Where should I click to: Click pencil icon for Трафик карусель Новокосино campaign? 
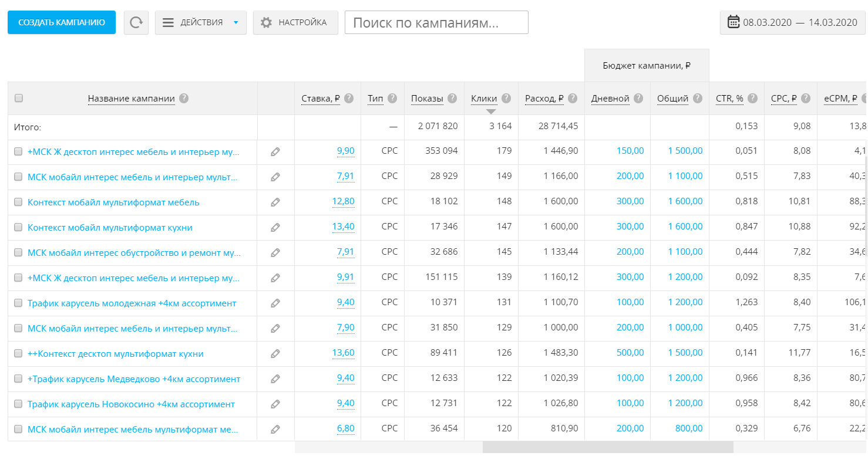275,404
